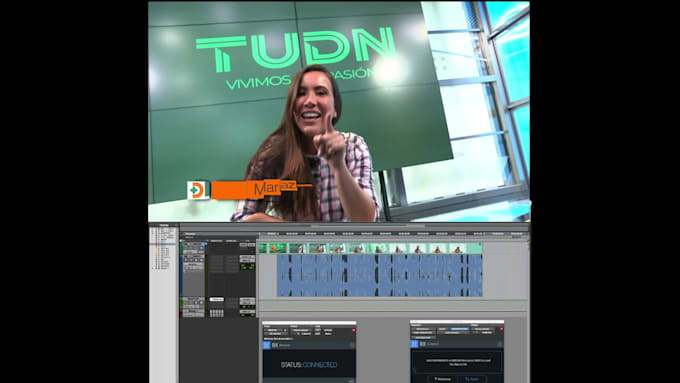Click blue grid icon in right plugin window
This screenshot has width=680, height=383.
pos(415,344)
